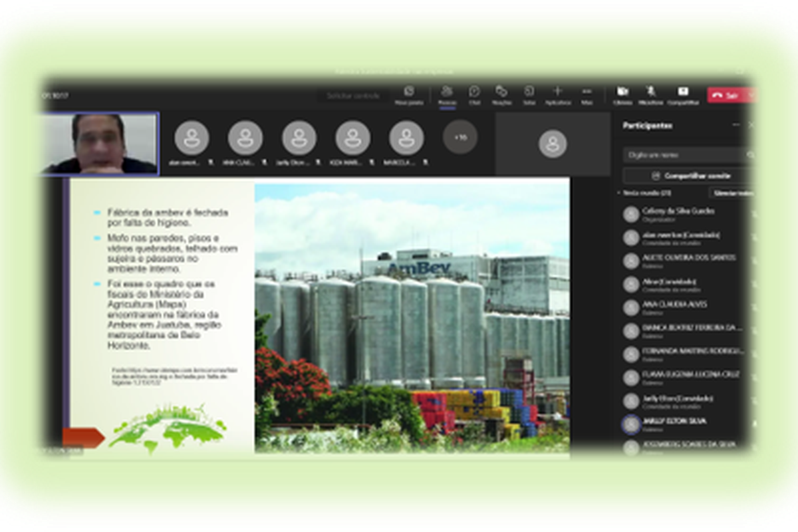Open the Reações menu
Screen dimensions: 798x532
501,95
